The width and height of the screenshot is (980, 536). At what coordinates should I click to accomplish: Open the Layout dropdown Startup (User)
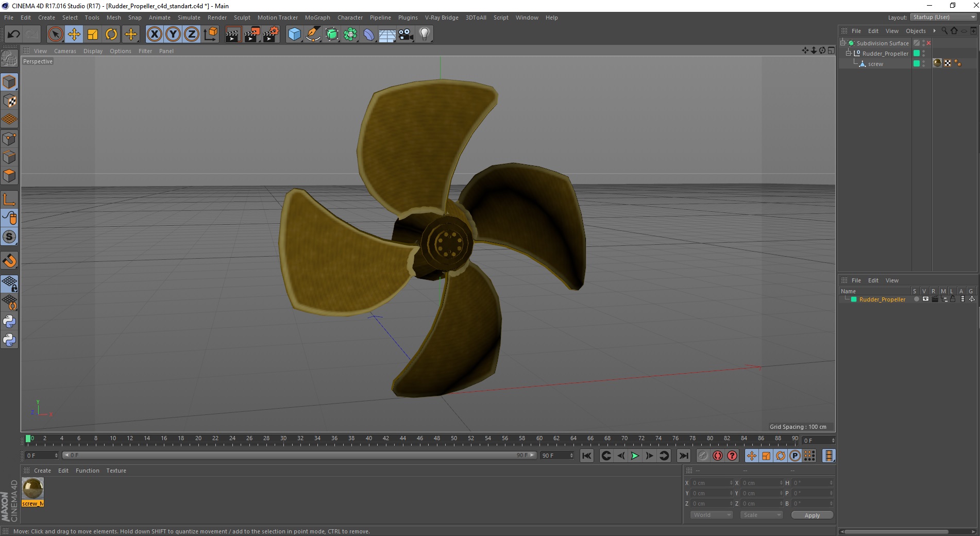coord(943,17)
